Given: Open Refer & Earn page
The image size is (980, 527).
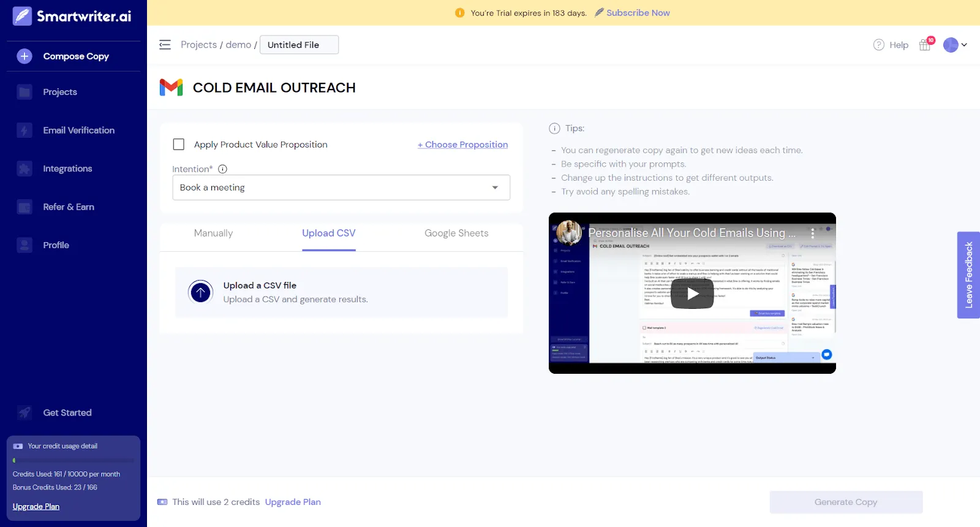Looking at the screenshot, I should [69, 207].
